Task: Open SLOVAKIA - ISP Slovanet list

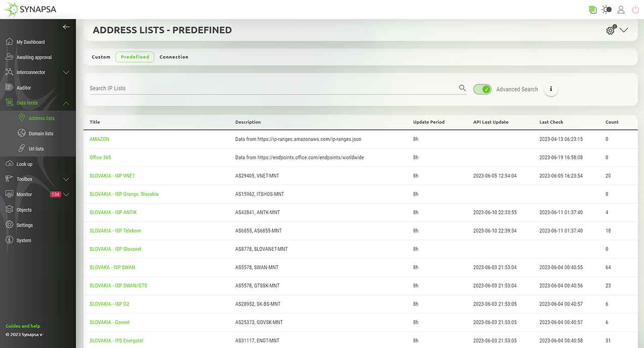Action: [x=115, y=249]
